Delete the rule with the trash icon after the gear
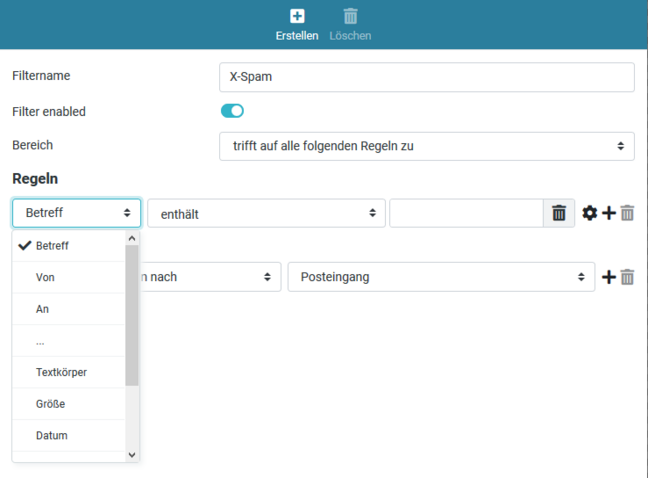 [628, 213]
